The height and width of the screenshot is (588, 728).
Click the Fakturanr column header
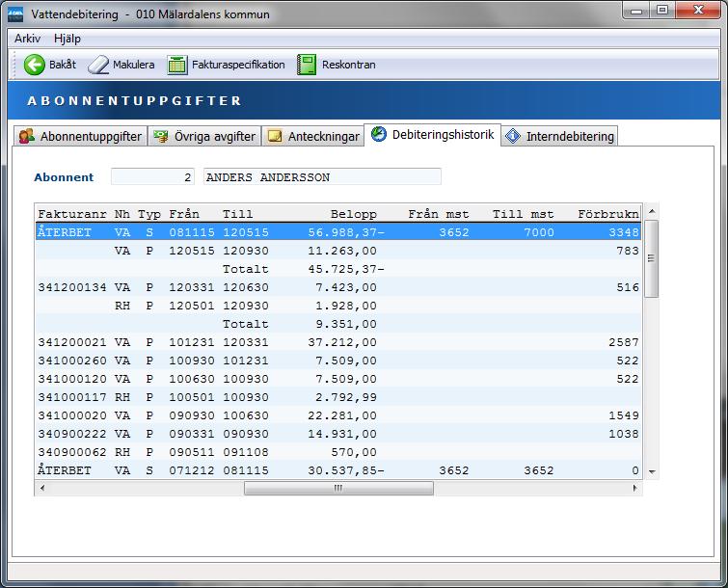click(x=72, y=214)
